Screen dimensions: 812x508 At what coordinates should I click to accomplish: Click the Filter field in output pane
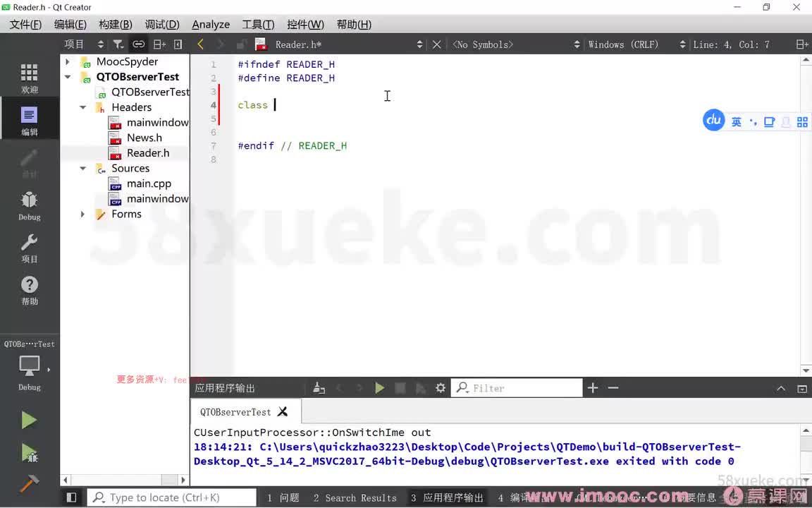click(517, 388)
